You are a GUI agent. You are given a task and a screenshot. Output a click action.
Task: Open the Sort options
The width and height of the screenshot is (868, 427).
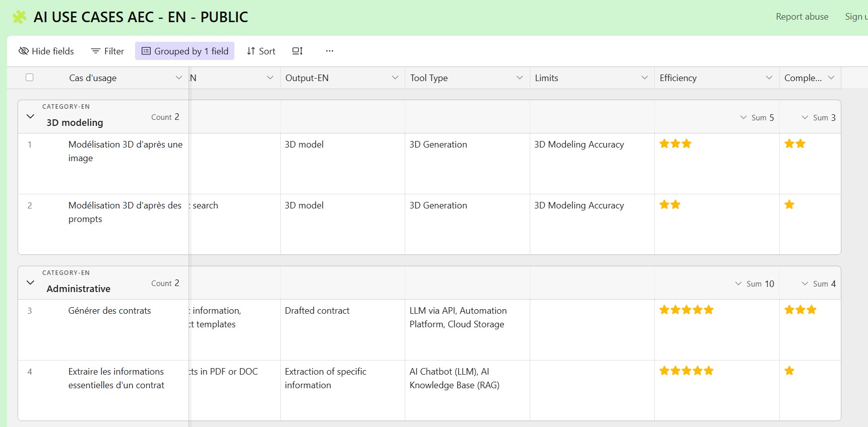pos(261,51)
